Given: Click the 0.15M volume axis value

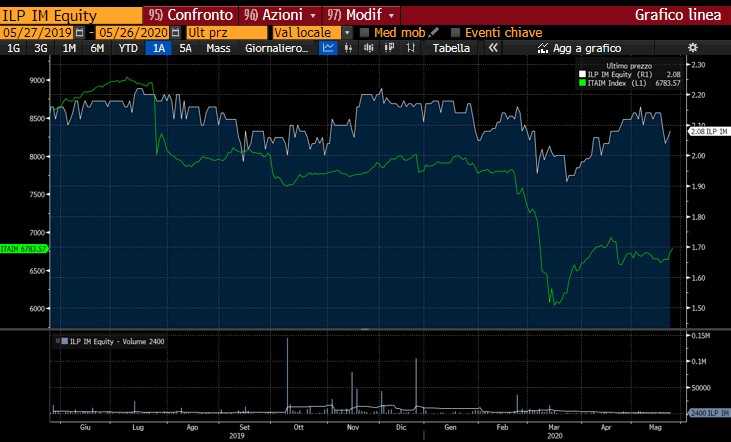Looking at the screenshot, I should coord(701,336).
